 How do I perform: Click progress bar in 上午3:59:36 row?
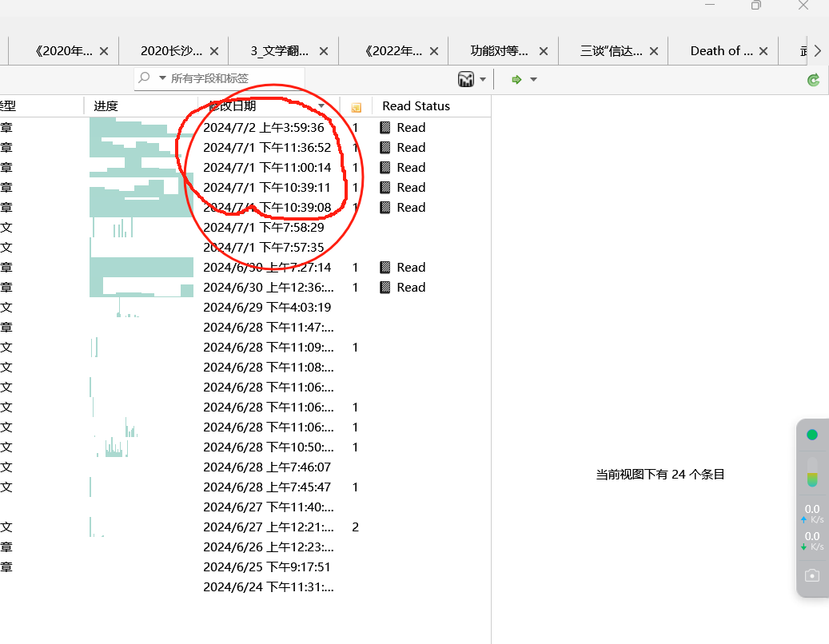pyautogui.click(x=141, y=127)
